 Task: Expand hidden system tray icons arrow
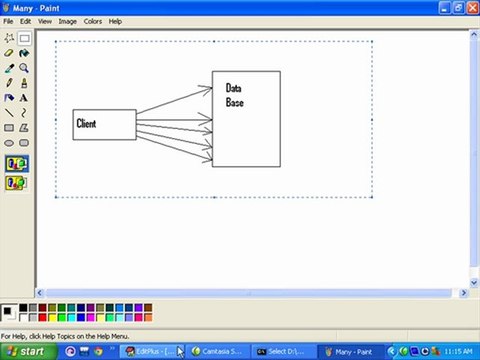[x=392, y=351]
